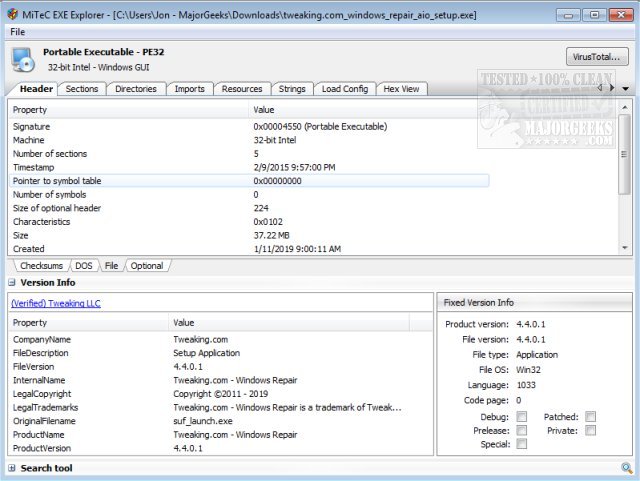The image size is (640, 481).
Task: Click the Value column header in Version Info
Action: (x=288, y=323)
